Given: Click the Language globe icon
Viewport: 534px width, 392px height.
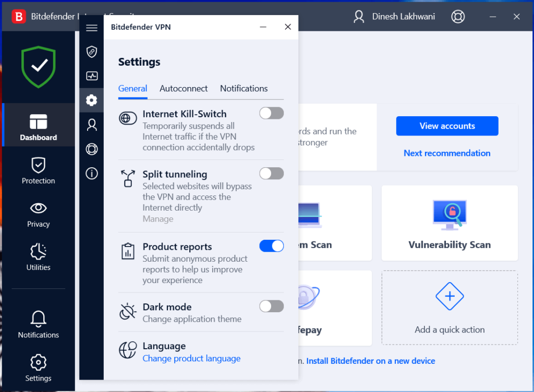Looking at the screenshot, I should pyautogui.click(x=128, y=350).
